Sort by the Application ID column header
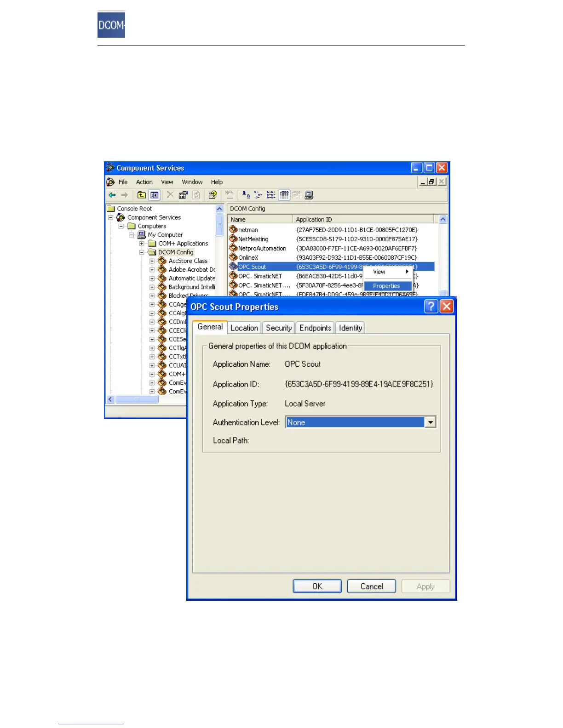The width and height of the screenshot is (563, 728). 363,219
